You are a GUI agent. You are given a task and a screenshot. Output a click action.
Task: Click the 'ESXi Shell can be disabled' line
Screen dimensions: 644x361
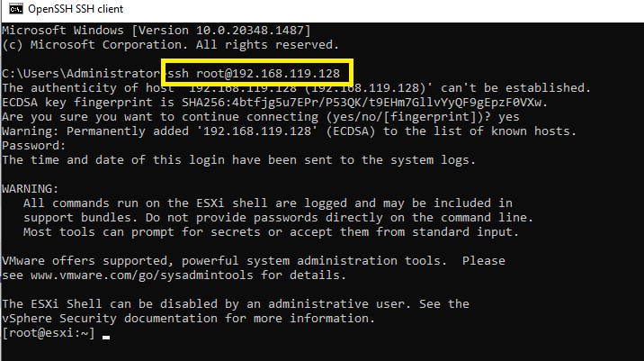point(236,304)
